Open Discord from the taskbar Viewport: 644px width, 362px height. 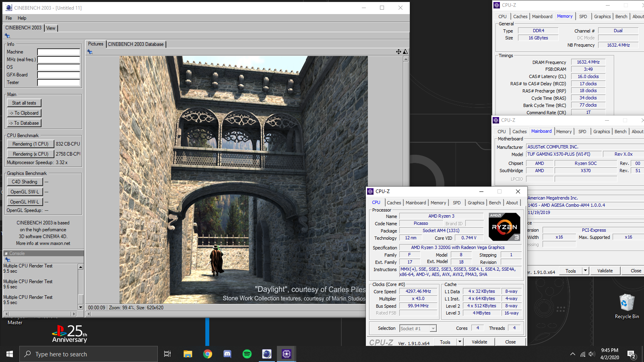[x=227, y=354]
